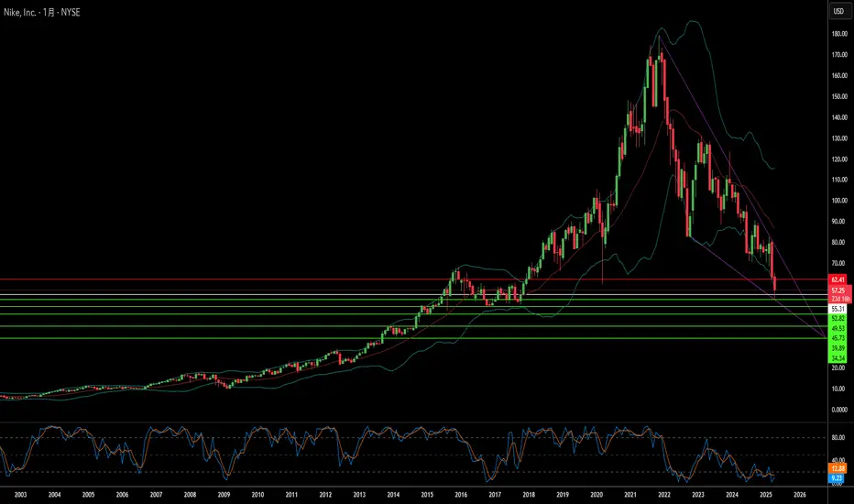Click the 2026 label on time axis
This screenshot has width=854, height=504.
point(800,495)
